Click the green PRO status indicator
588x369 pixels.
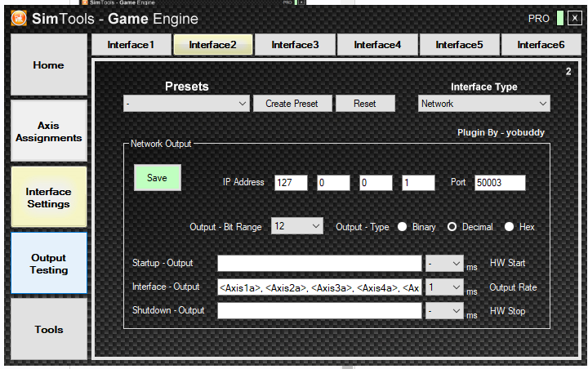point(559,18)
